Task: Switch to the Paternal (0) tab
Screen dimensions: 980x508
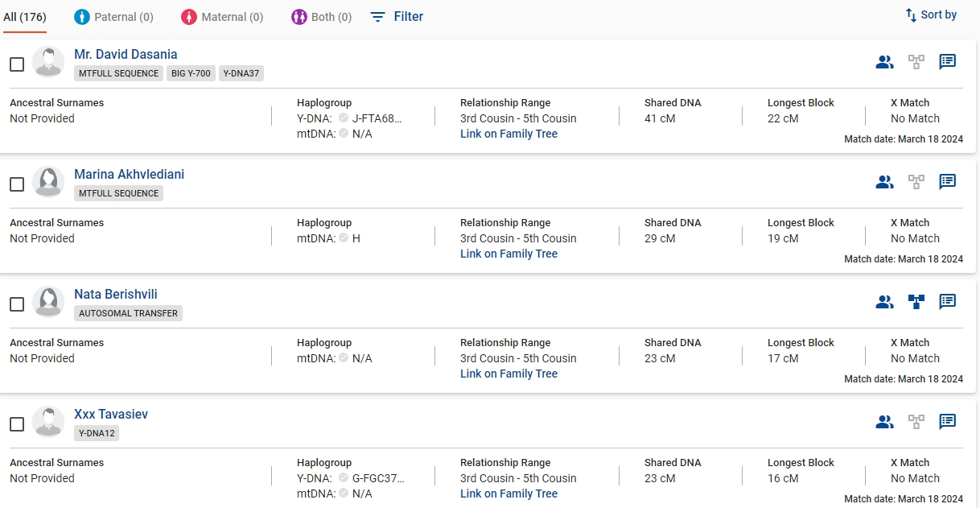Action: click(113, 17)
